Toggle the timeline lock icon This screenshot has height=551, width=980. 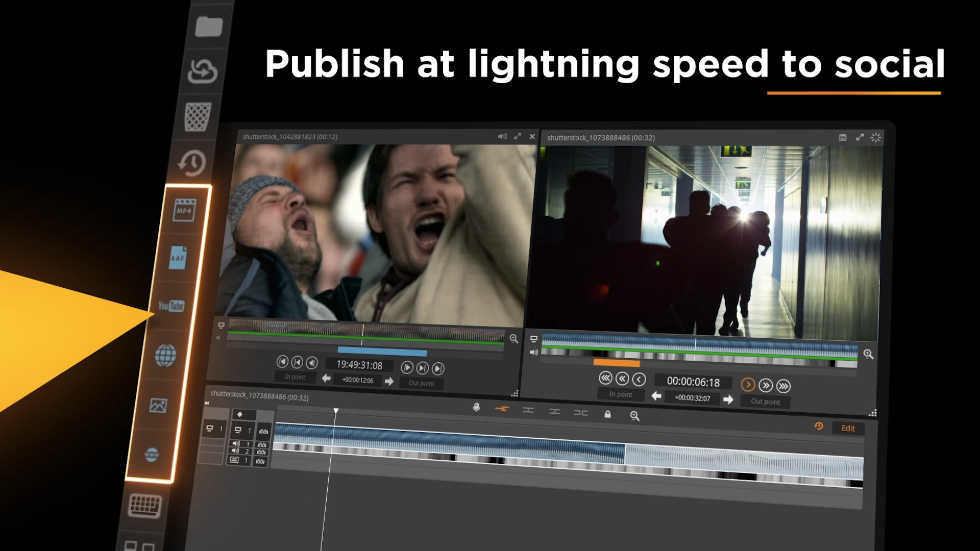[x=608, y=415]
